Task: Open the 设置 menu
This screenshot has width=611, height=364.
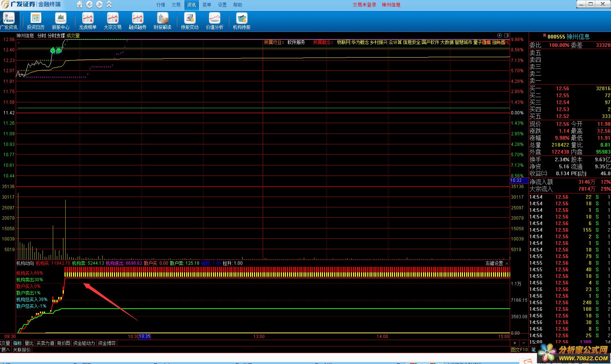Action: (x=222, y=5)
